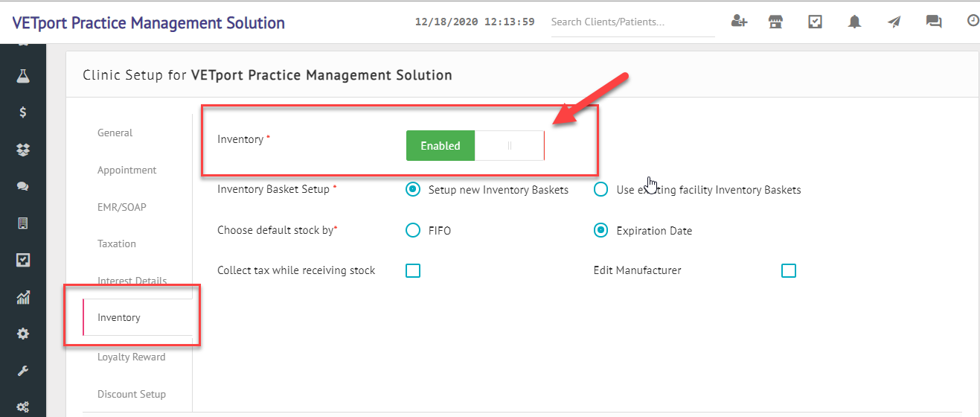Open the dollar billing sidebar icon
This screenshot has width=980, height=417.
tap(23, 112)
